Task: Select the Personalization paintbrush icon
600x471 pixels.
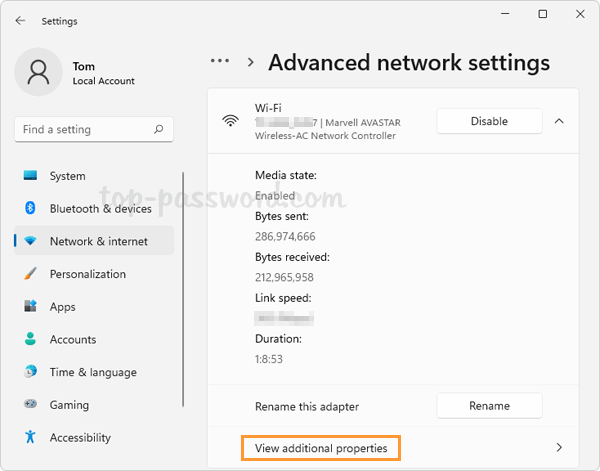Action: [x=30, y=274]
